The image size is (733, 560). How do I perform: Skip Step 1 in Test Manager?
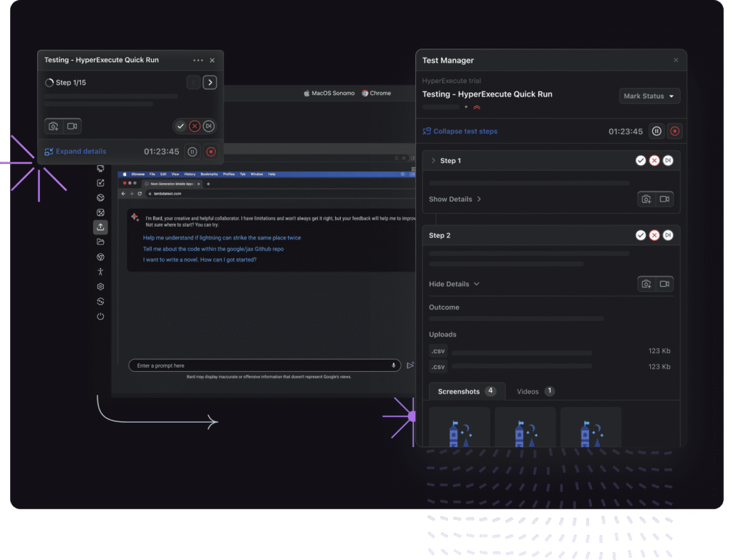668,161
